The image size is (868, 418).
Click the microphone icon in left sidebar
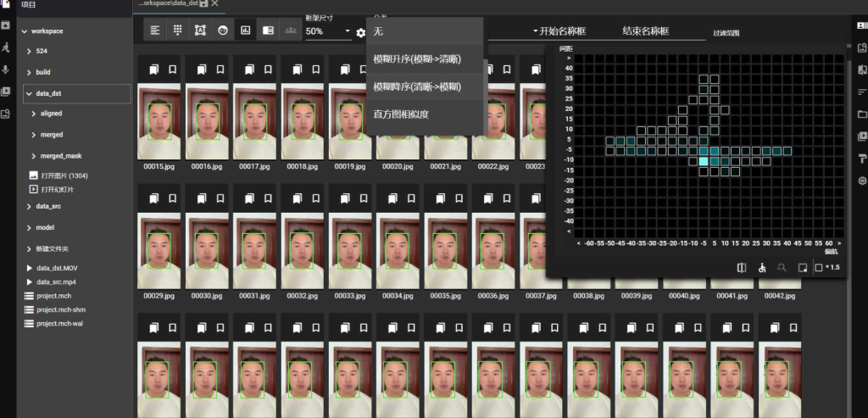click(x=6, y=70)
